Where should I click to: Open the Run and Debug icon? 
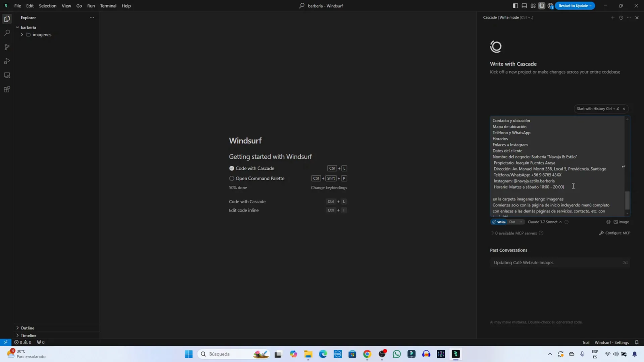(x=6, y=60)
